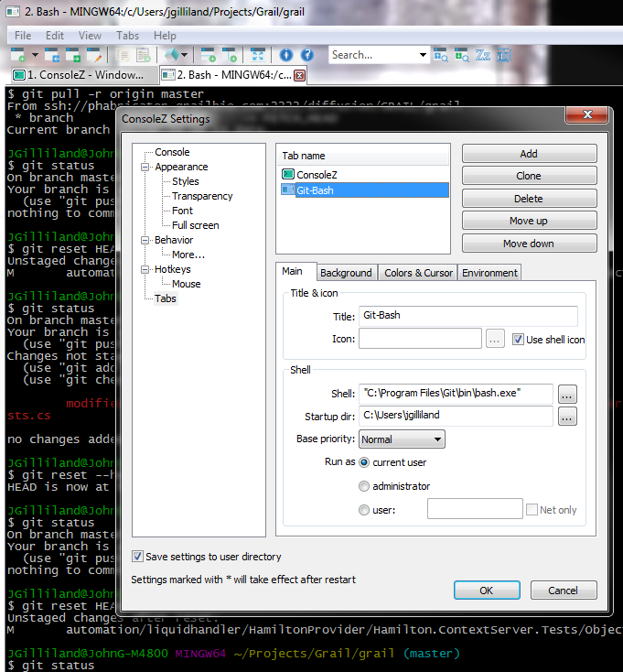Viewport: 623px width, 672px height.
Task: Select Styles in the settings tree
Action: [x=186, y=181]
